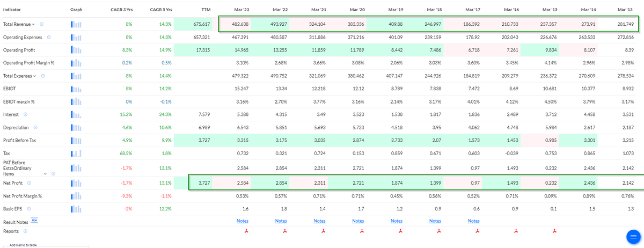
Task: Open the Mar '15 PDF report
Action: click(555, 231)
